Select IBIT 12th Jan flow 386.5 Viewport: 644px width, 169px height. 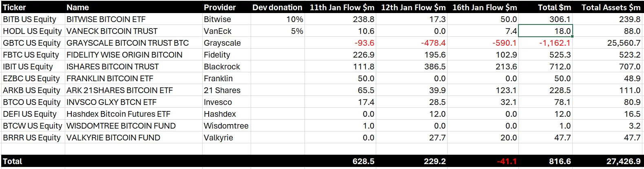(434, 67)
